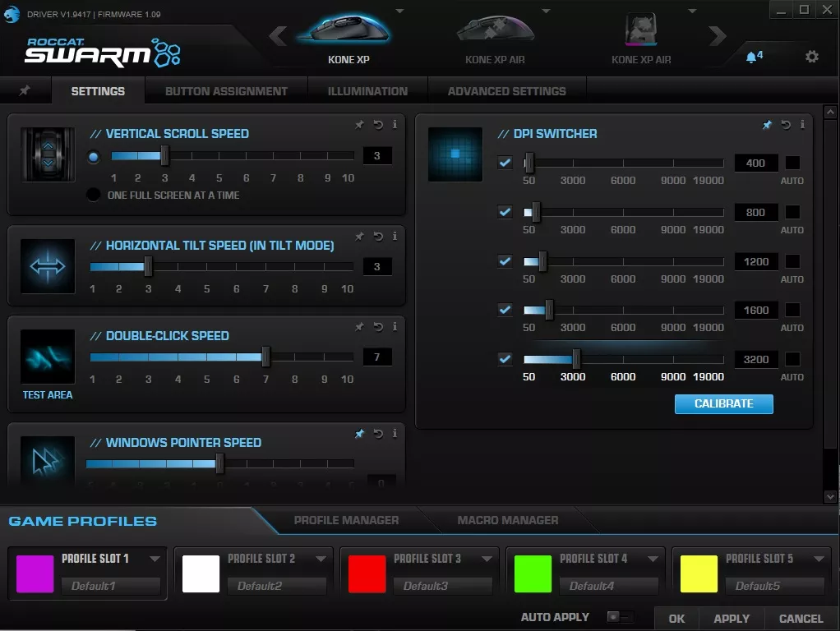Click the red Profile Slot 3 color swatch
This screenshot has height=631, width=840.
[x=367, y=573]
